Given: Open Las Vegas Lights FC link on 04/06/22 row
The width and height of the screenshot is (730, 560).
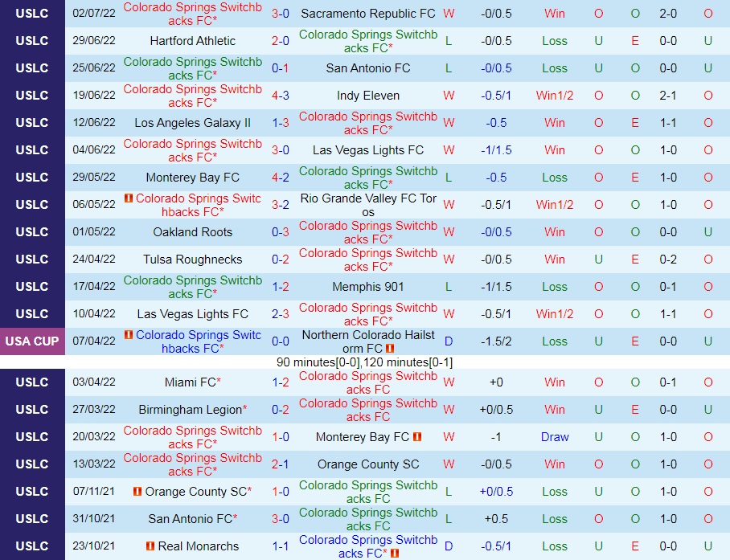Looking at the screenshot, I should [367, 150].
